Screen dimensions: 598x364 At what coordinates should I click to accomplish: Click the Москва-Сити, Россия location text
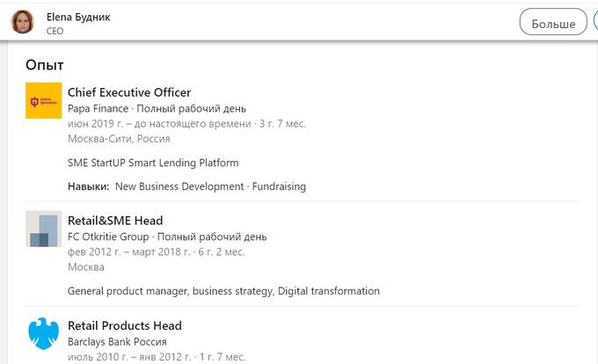coord(119,139)
